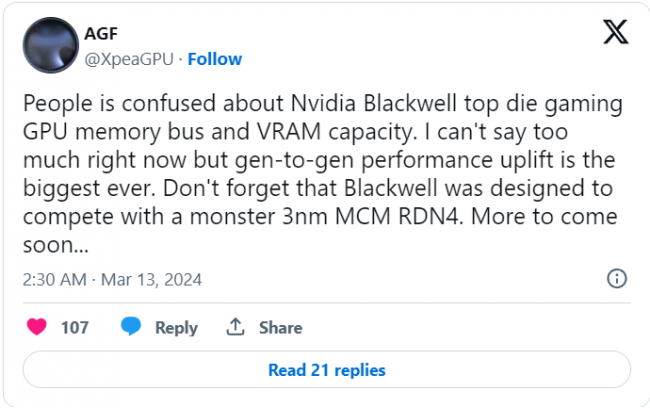The image size is (650, 408).
Task: Click the blue speech bubble reply icon
Action: coord(131,326)
